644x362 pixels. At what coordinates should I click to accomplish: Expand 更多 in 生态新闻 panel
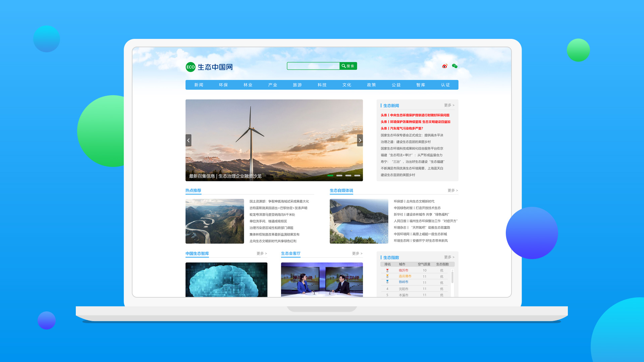coord(449,105)
